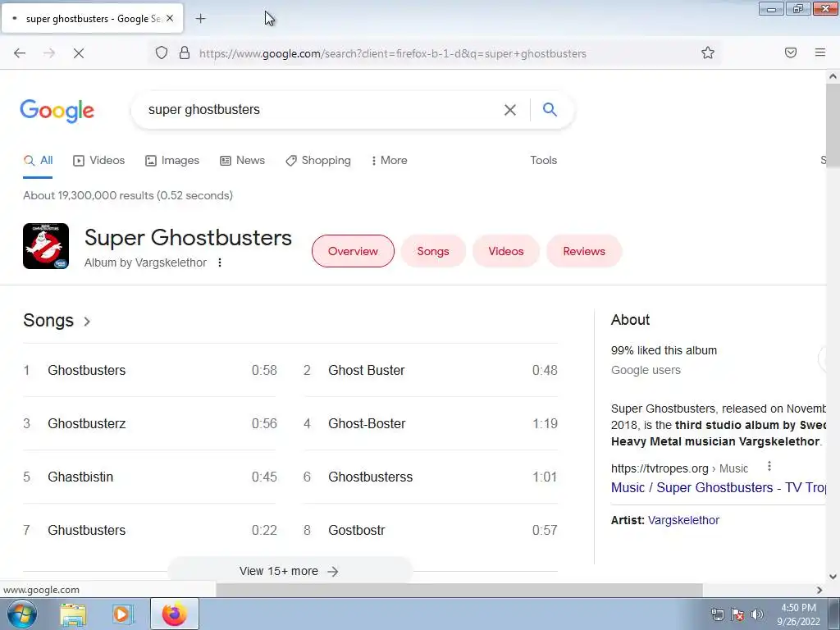The image size is (840, 630).
Task: Open a new tab
Action: [200, 19]
